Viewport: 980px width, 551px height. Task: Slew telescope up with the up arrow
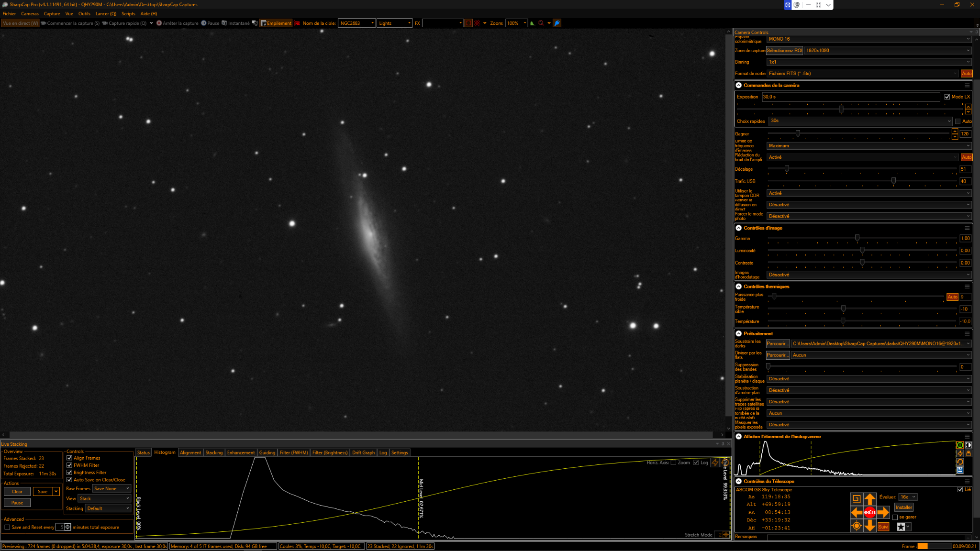pyautogui.click(x=870, y=499)
